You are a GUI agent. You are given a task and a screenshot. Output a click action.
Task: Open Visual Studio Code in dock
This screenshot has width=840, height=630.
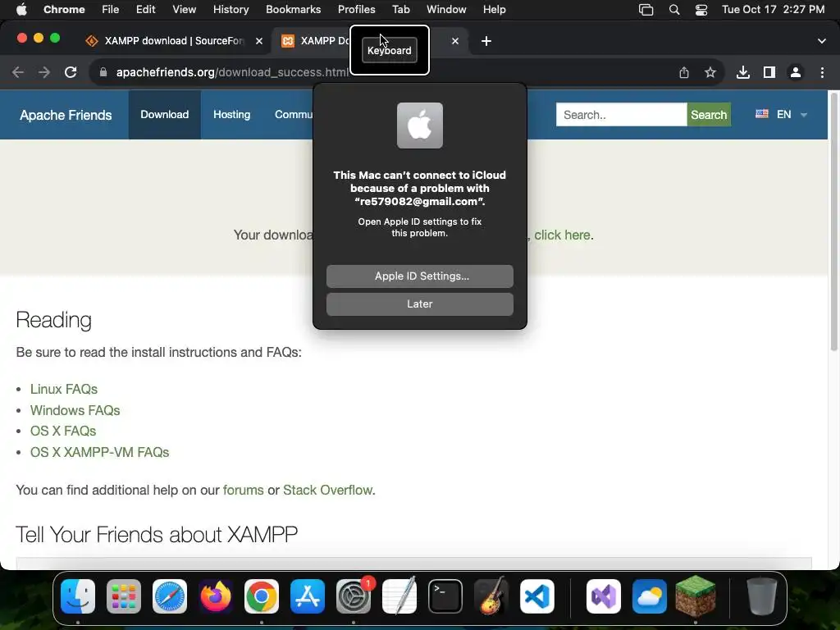(536, 596)
